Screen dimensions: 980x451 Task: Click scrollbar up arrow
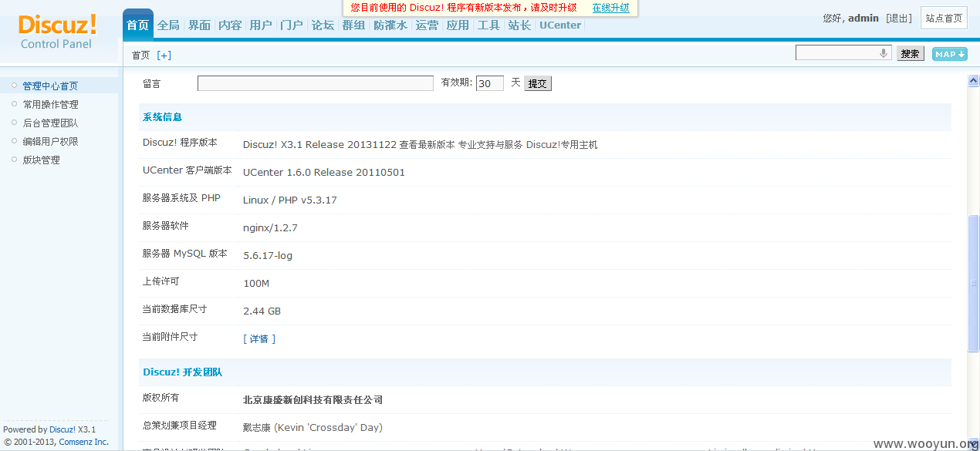point(973,81)
